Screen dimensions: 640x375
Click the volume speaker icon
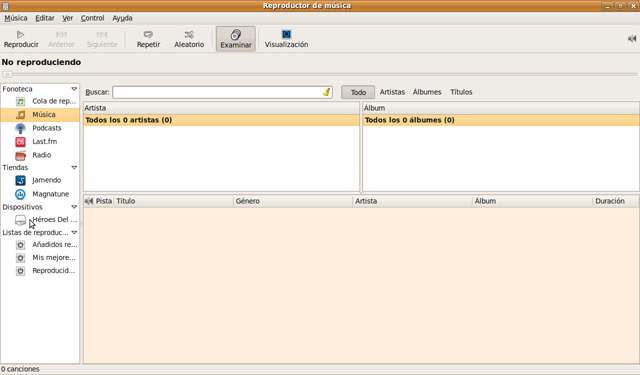coord(632,38)
